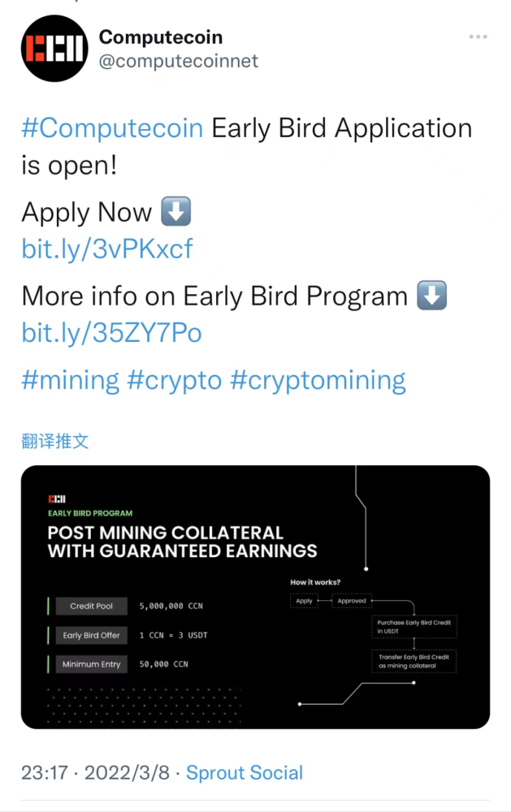Image resolution: width=511 pixels, height=812 pixels.
Task: Click the tweet timestamp 23:17 · 2022/3/8
Action: coord(95,773)
